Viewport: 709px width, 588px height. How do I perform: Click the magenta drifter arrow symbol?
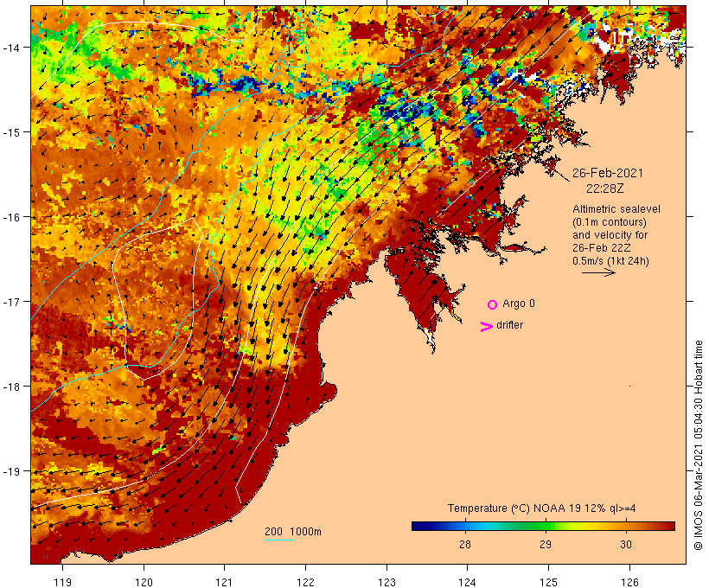click(x=487, y=327)
